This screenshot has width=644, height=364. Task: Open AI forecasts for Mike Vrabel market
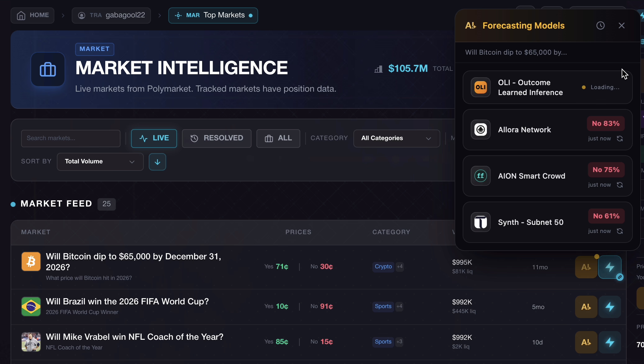coord(586,342)
